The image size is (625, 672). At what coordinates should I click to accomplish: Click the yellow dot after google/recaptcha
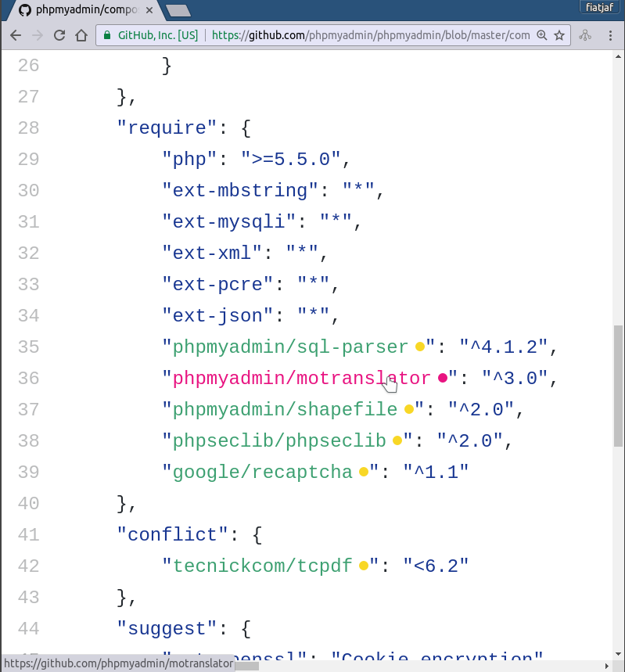[x=364, y=472]
